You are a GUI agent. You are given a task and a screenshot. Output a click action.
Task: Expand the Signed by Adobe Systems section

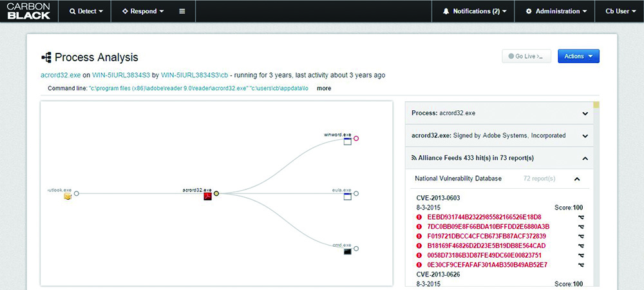[x=499, y=135]
